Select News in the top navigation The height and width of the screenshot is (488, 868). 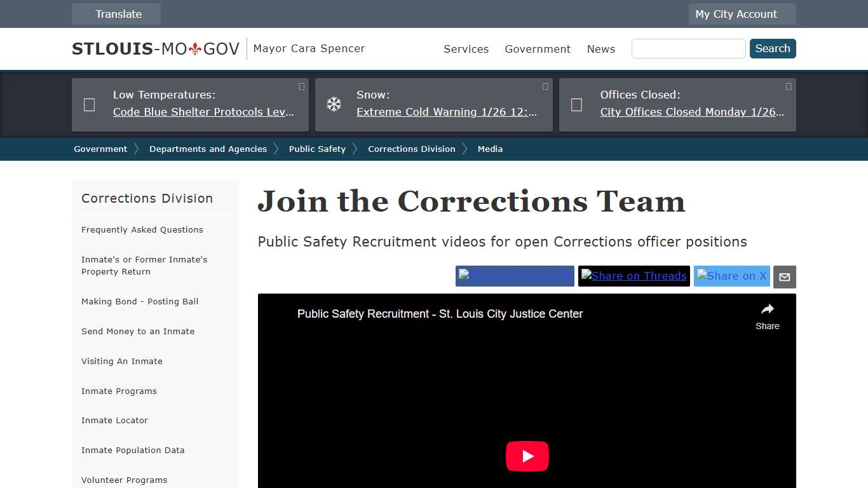point(600,49)
